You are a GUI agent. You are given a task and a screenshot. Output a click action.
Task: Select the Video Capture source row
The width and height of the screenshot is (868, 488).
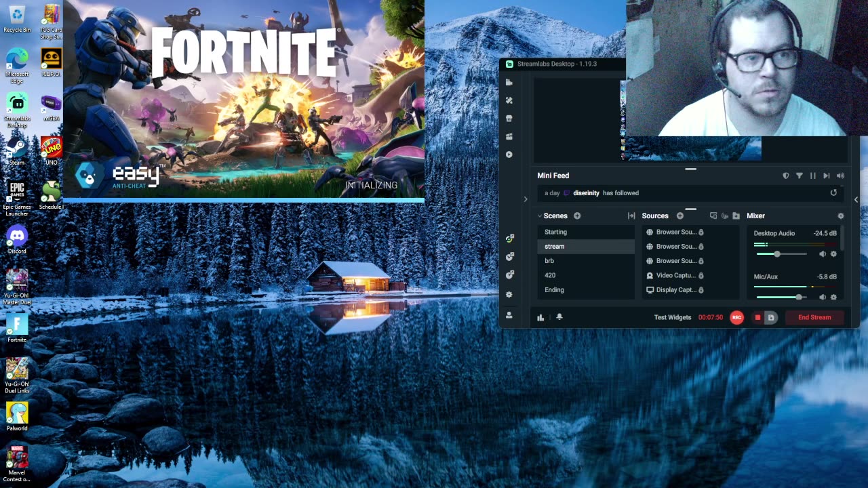690,275
